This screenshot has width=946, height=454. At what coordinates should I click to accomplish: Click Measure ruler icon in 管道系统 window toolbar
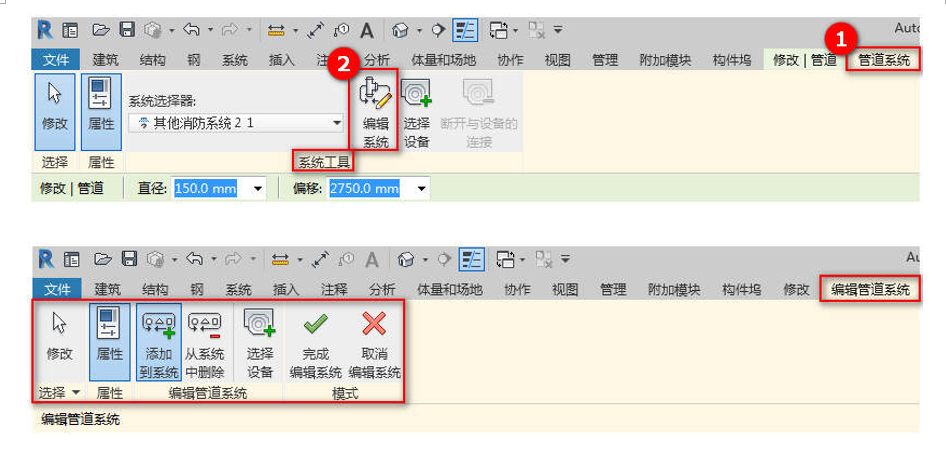click(276, 30)
